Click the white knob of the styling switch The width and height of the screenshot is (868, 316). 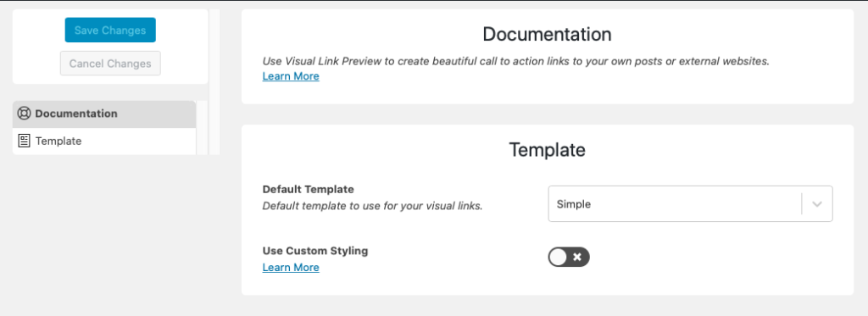coord(559,257)
